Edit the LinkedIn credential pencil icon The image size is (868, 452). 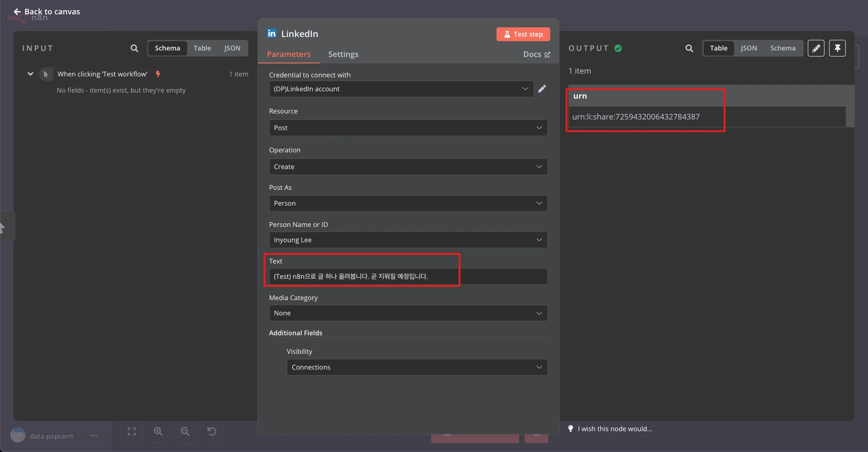(x=542, y=88)
